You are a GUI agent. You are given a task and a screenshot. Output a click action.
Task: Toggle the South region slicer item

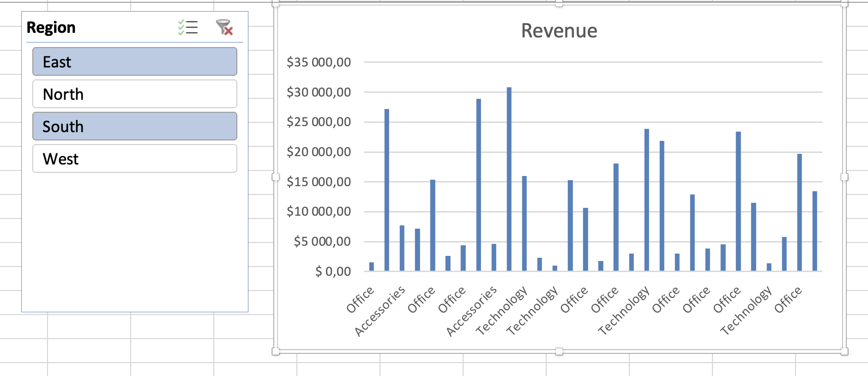pos(134,126)
